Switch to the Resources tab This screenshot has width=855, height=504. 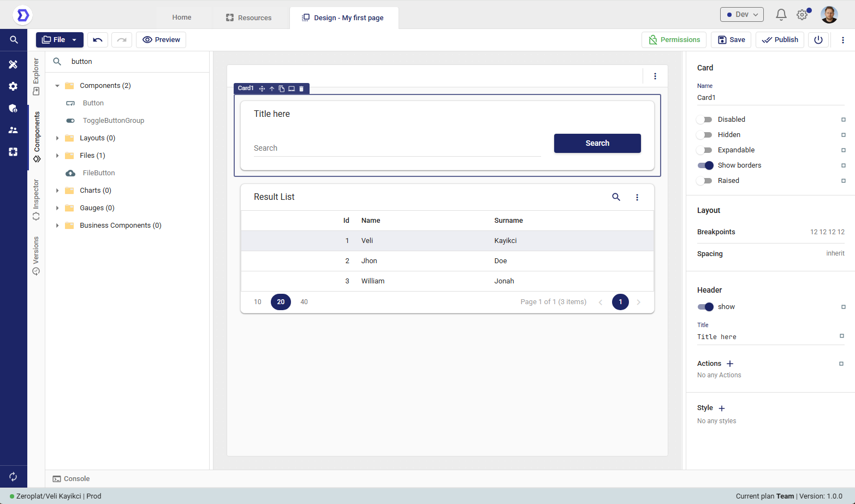[249, 18]
